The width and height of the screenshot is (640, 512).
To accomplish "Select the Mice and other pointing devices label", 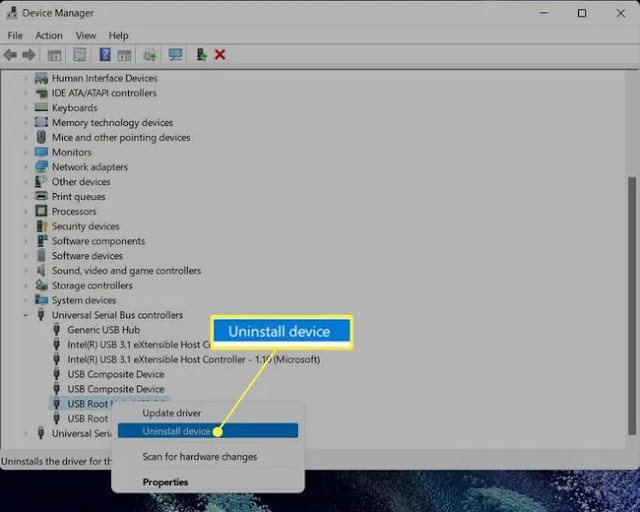I will tap(121, 137).
